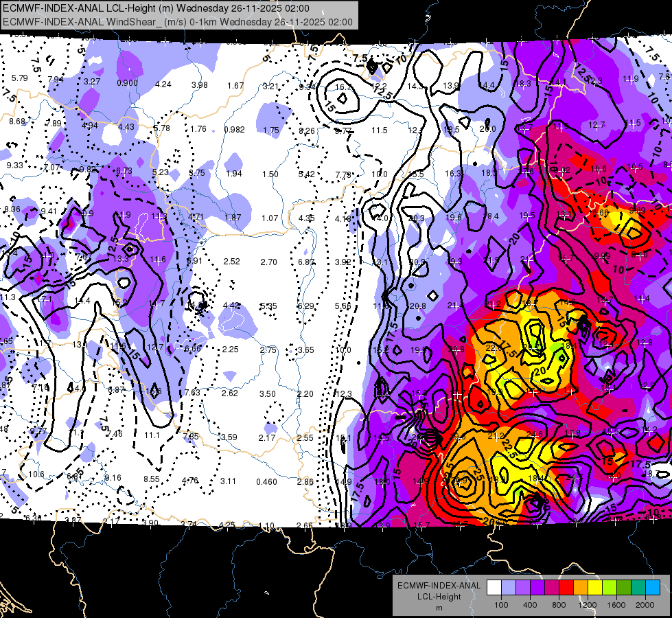Click the map value 4.43
The width and height of the screenshot is (672, 618).
pyautogui.click(x=126, y=126)
